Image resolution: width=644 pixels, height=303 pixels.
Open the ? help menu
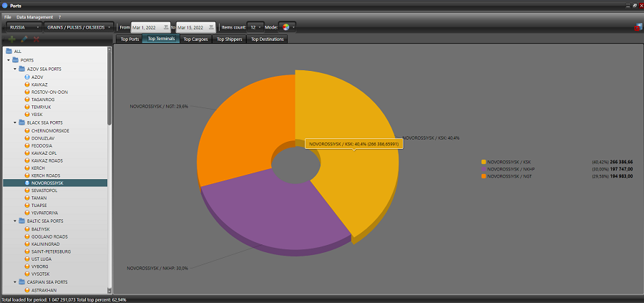tap(59, 17)
